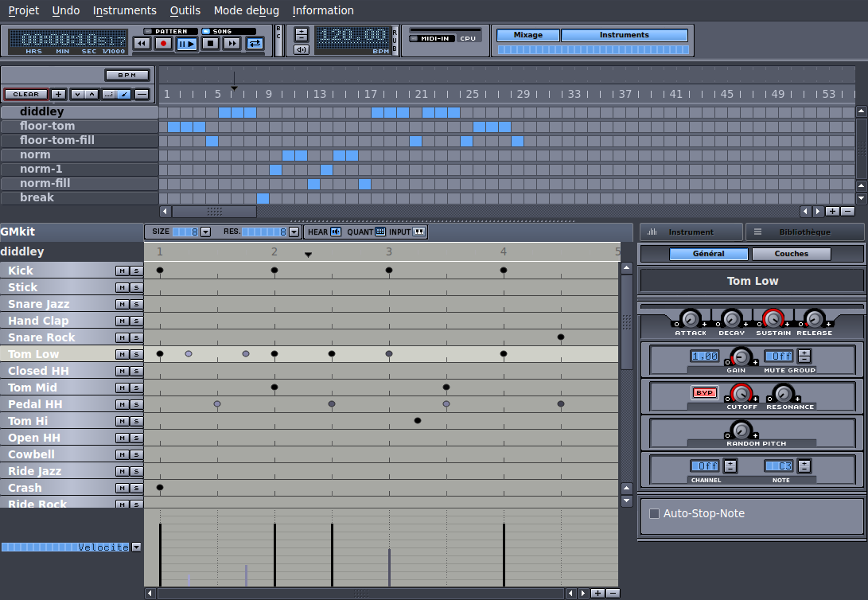
Task: Open the pattern SIZE dropdown
Action: pyautogui.click(x=205, y=232)
